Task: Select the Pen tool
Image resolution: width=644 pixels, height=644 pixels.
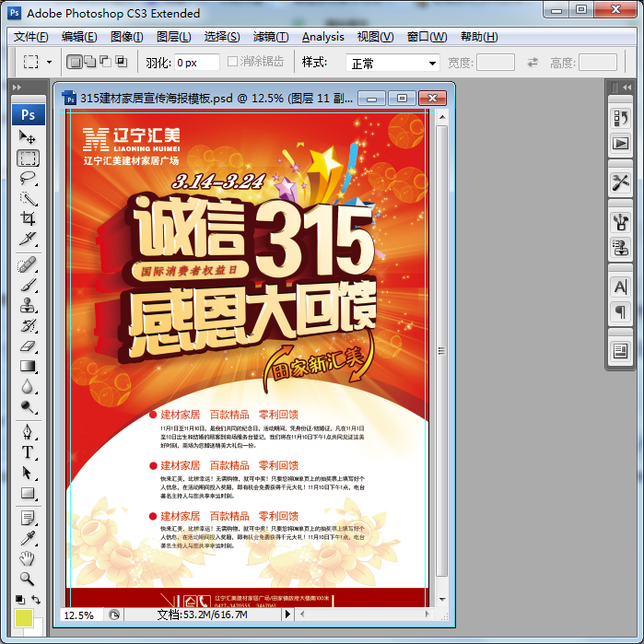Action: pyautogui.click(x=28, y=432)
